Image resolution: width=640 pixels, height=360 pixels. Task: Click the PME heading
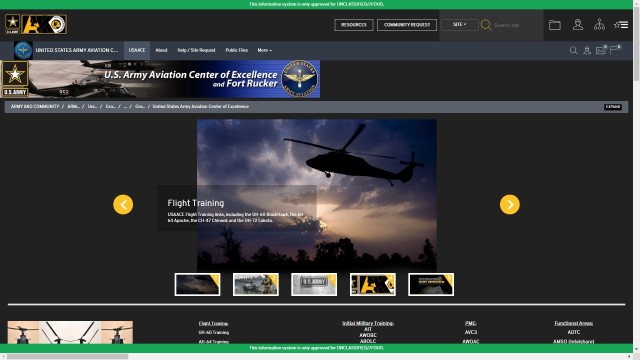tap(471, 323)
